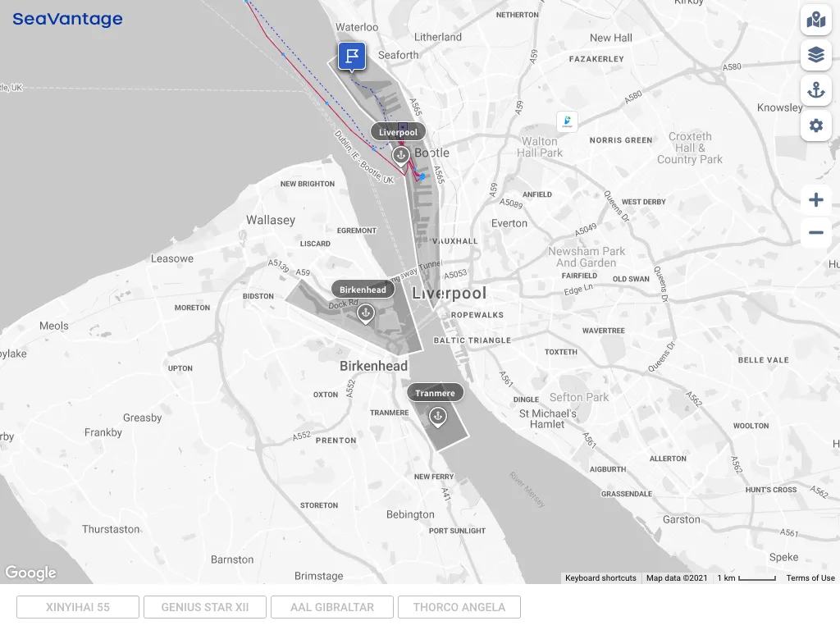Select the Tranmere port label
The width and height of the screenshot is (840, 630).
[435, 393]
